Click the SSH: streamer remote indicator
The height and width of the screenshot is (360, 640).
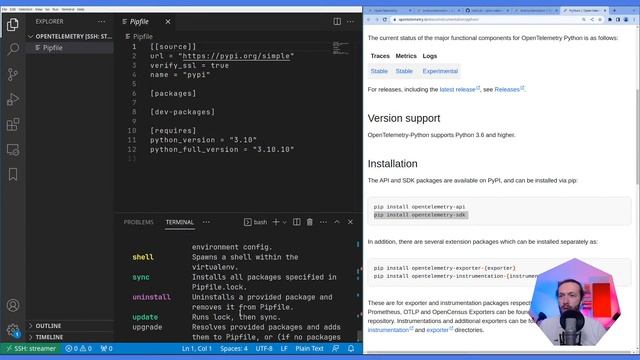point(31,349)
